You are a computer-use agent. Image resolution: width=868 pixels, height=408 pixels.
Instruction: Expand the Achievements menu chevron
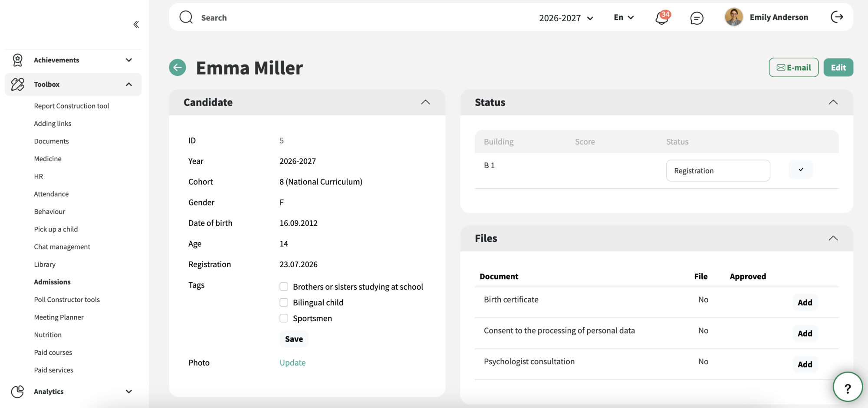pos(129,60)
